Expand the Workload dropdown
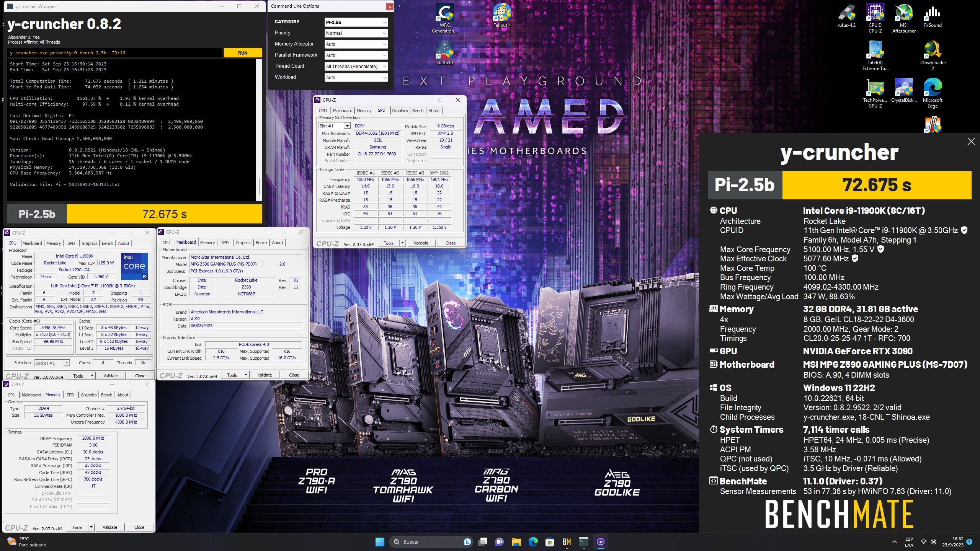Screen dimensions: 980x551 [x=356, y=78]
